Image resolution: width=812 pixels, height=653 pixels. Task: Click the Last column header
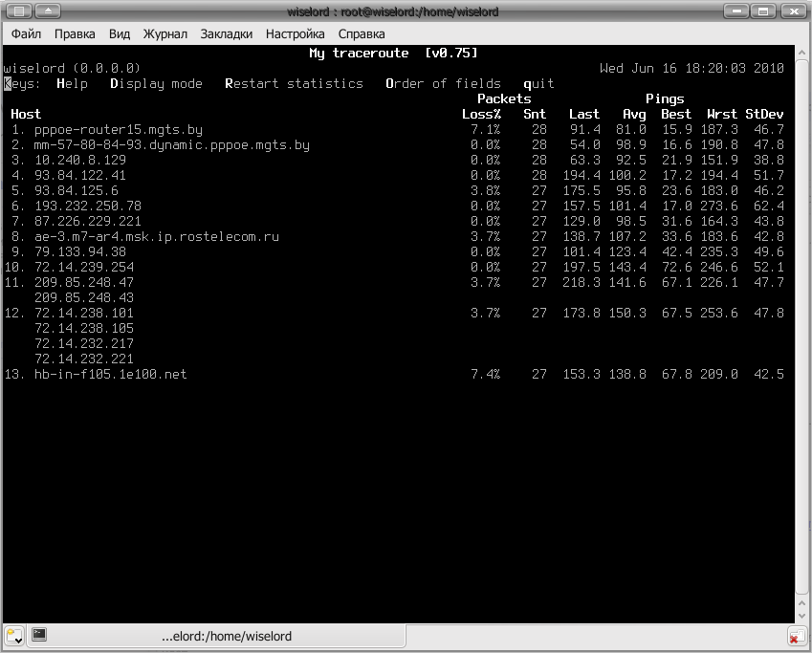(584, 115)
